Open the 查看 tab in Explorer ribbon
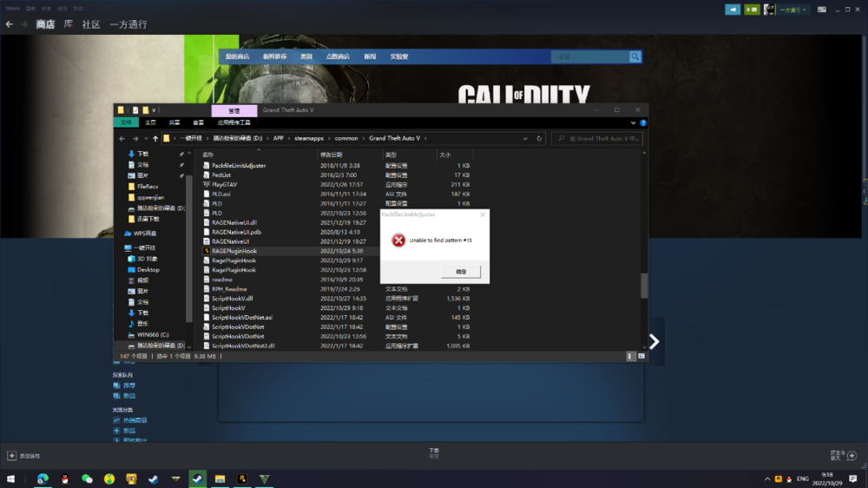868x488 pixels. coord(199,123)
